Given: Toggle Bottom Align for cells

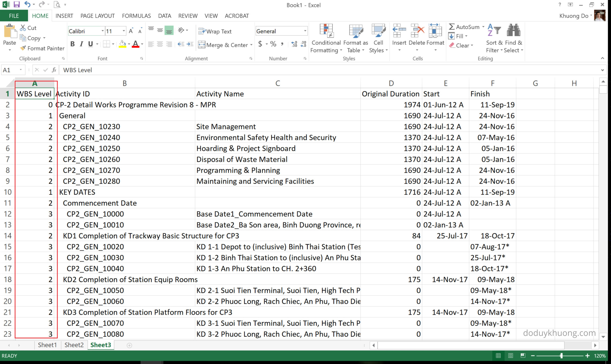Looking at the screenshot, I should coord(169,30).
